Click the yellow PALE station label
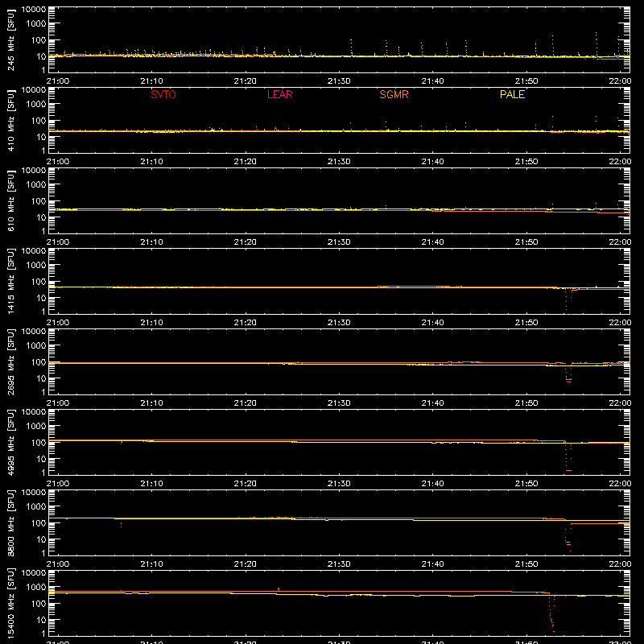This screenshot has width=644, height=644. 512,94
